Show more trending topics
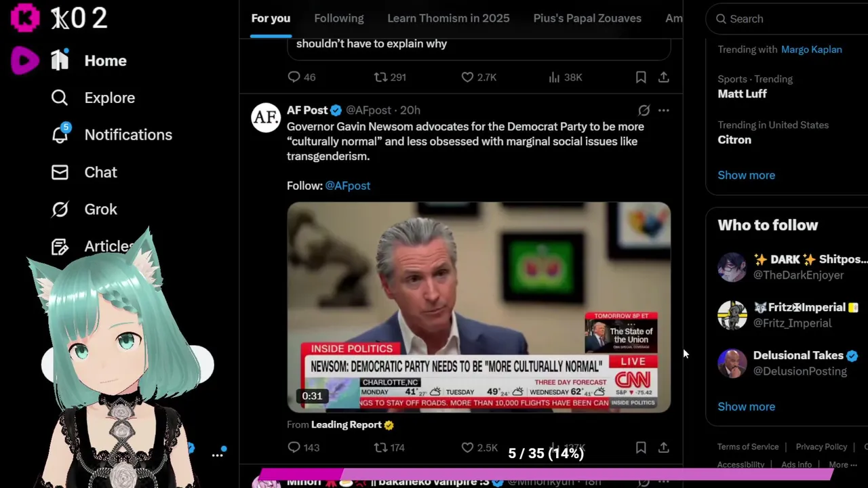Viewport: 868px width, 488px height. click(x=747, y=175)
